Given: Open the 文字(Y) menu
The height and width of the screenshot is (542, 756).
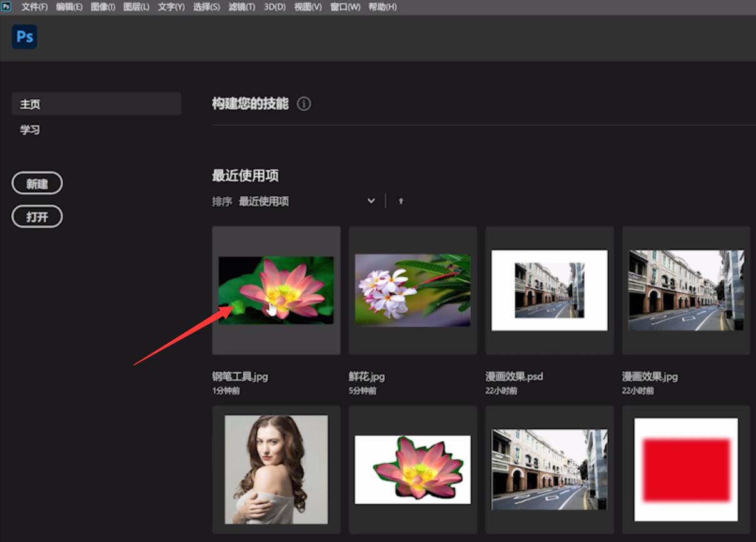Looking at the screenshot, I should (171, 7).
